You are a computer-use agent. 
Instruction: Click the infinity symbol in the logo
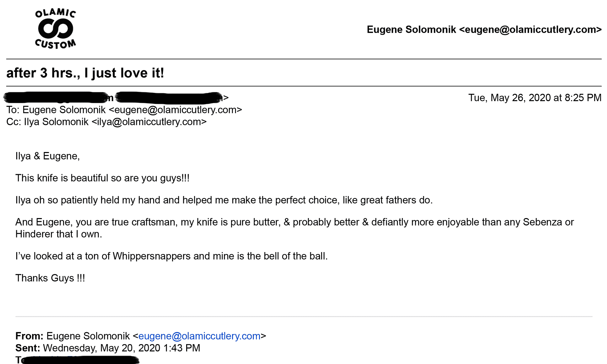pos(56,28)
